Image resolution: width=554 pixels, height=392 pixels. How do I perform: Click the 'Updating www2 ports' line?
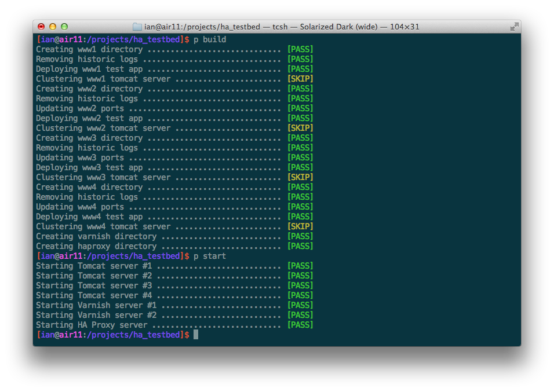tap(80, 108)
